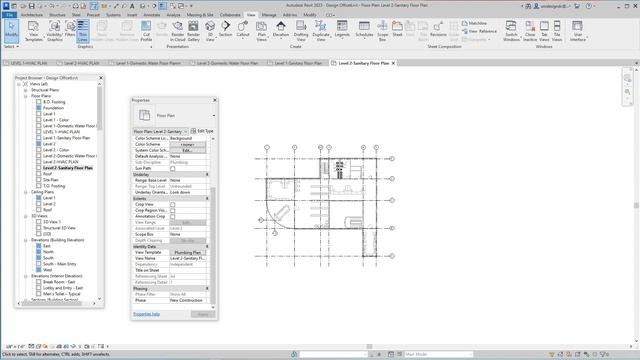Open the Render Gallery
This screenshot has width=640, height=360.
193,31
